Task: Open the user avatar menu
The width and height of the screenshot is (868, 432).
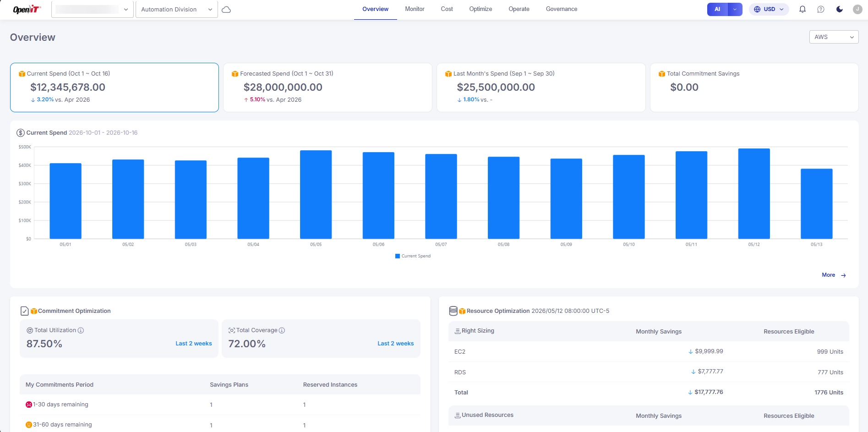Action: (857, 9)
